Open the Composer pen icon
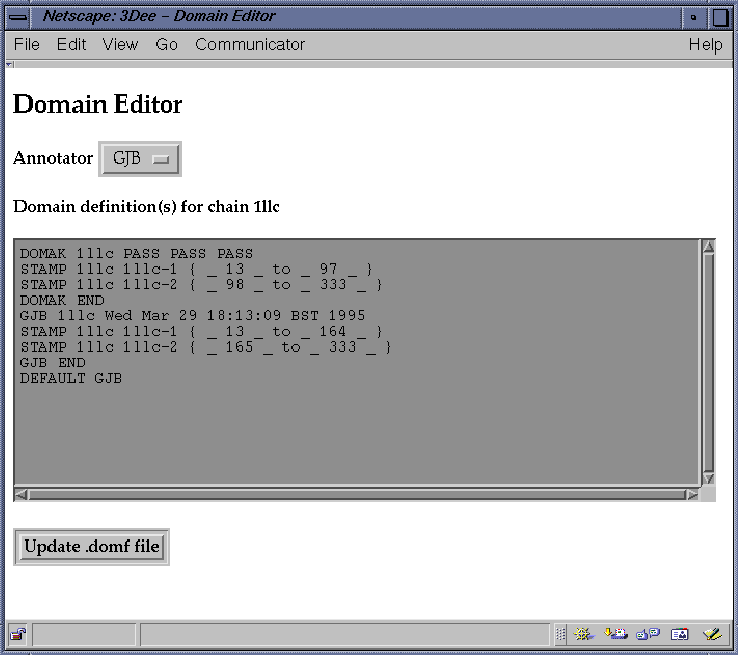Screen dimensions: 738x655 (712, 634)
